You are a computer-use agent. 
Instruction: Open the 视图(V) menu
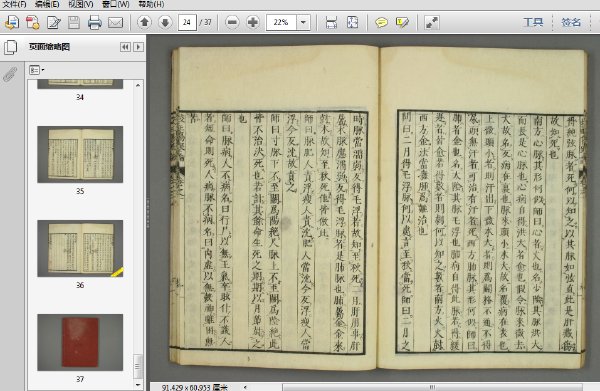[x=81, y=4]
